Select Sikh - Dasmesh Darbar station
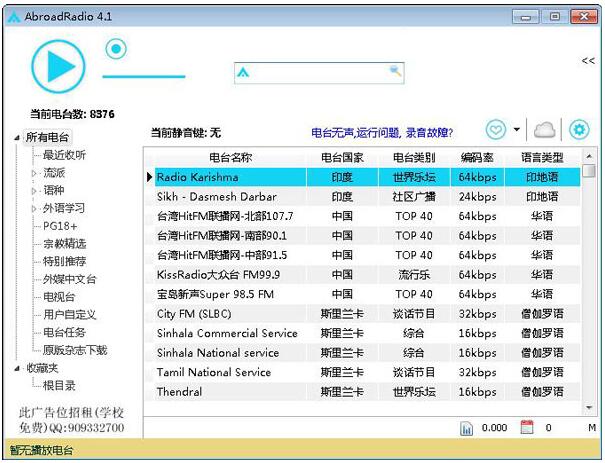 tap(367, 197)
